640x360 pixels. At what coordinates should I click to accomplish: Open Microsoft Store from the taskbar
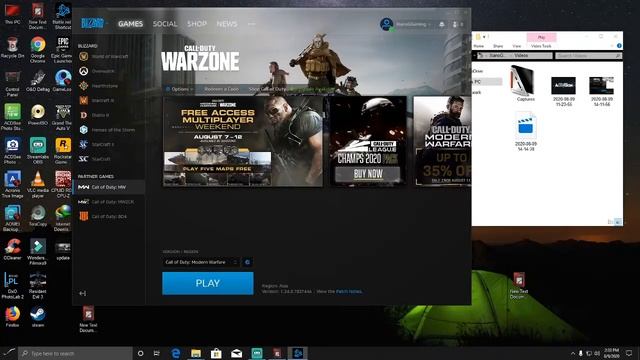coord(216,353)
